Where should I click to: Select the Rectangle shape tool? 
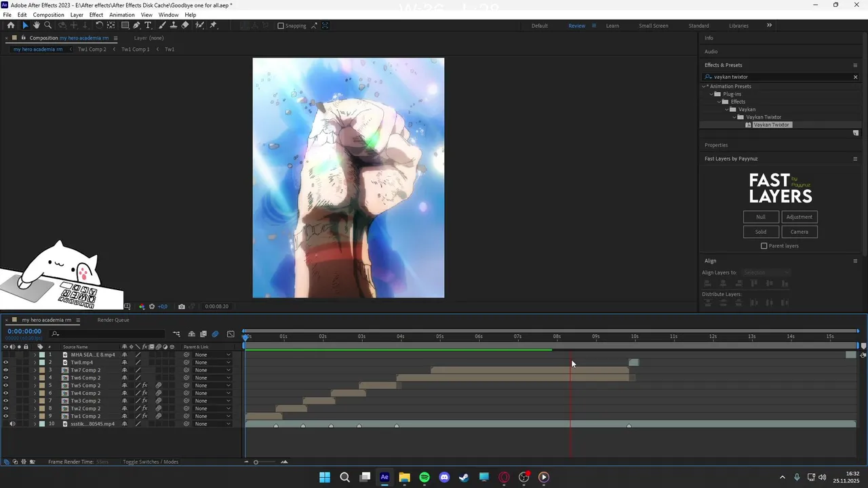(x=125, y=25)
